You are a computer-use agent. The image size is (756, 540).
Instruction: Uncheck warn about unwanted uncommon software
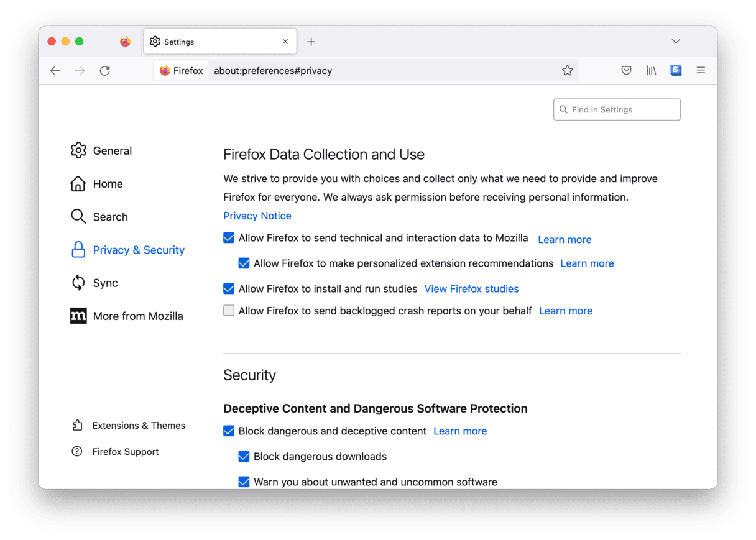pos(244,482)
